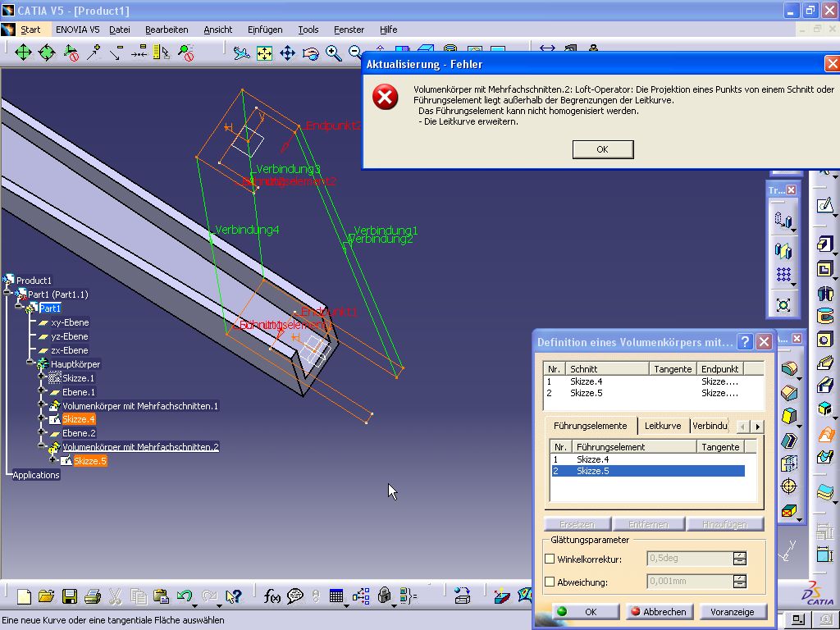
Task: Open the Formula f(x) tool
Action: [x=272, y=596]
